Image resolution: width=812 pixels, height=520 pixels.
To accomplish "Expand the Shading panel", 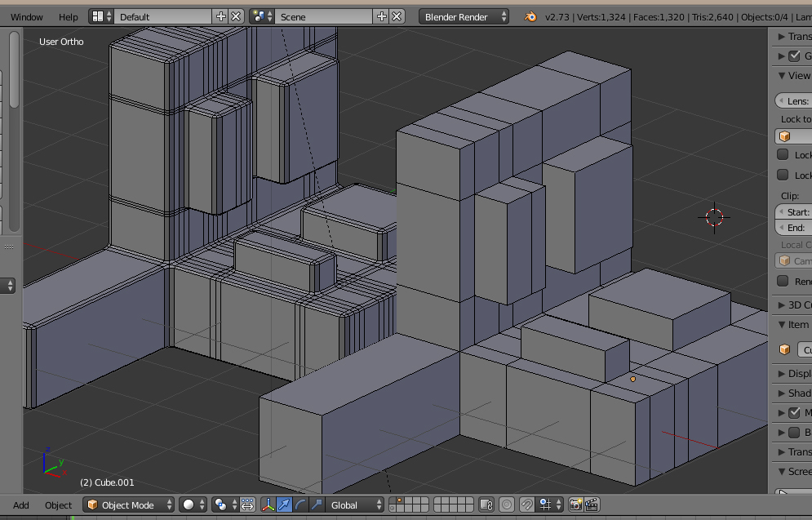I will 782,393.
